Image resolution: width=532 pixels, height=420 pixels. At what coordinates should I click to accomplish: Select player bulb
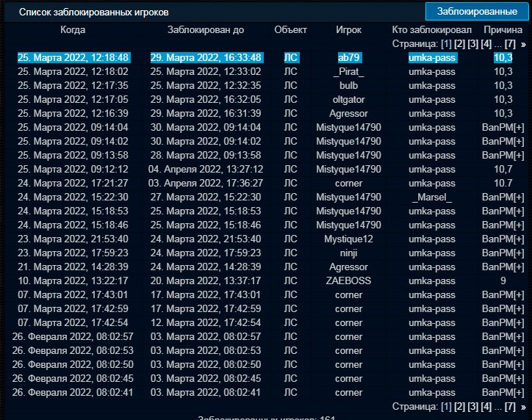point(348,85)
